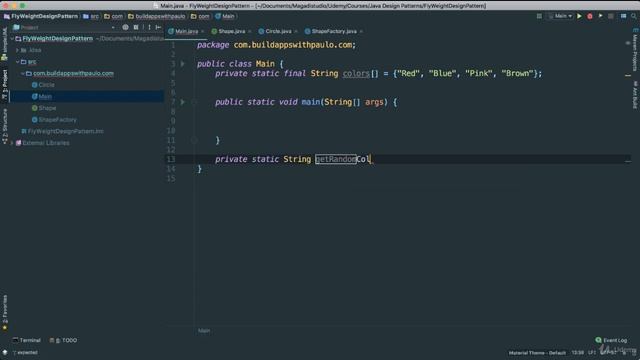640x360 pixels.
Task: Close the Shape.java tab
Action: (249, 31)
